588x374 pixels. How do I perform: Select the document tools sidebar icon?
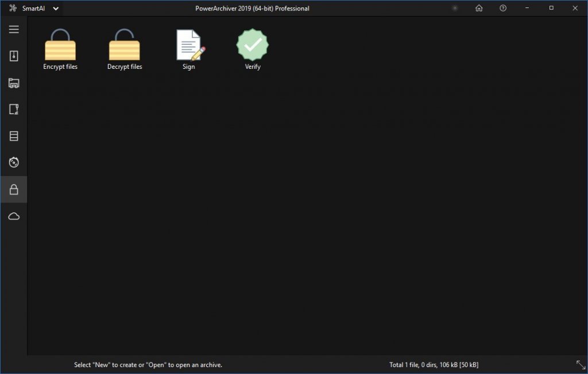click(14, 110)
